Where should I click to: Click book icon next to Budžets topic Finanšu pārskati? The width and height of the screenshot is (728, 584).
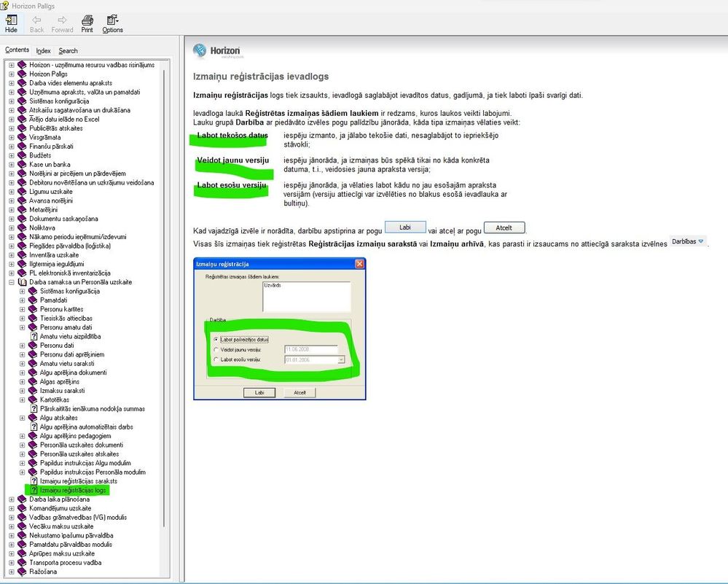[x=22, y=147]
